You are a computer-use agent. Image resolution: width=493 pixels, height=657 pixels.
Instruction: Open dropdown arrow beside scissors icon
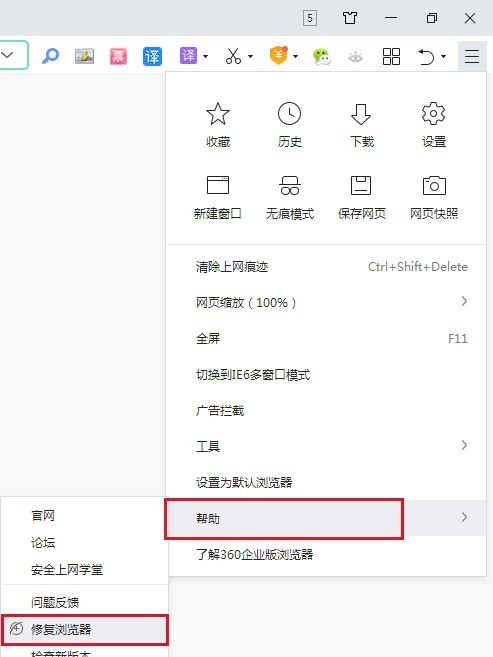250,56
